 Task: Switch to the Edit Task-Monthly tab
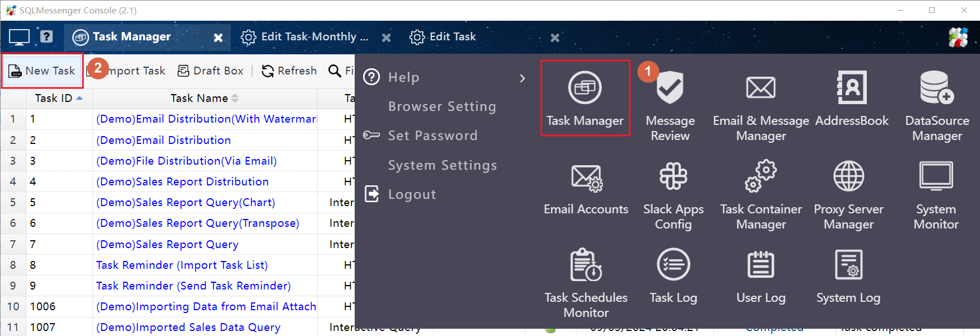click(305, 37)
